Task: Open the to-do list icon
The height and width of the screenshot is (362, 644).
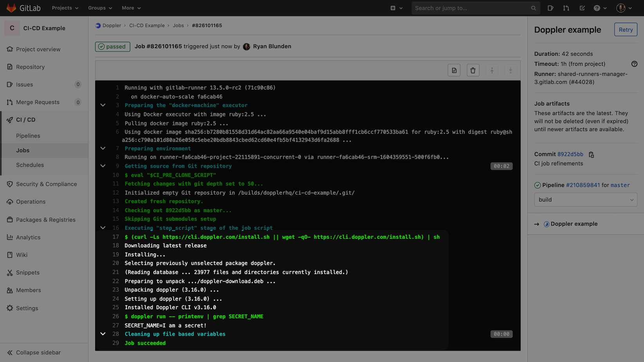Action: (x=582, y=8)
